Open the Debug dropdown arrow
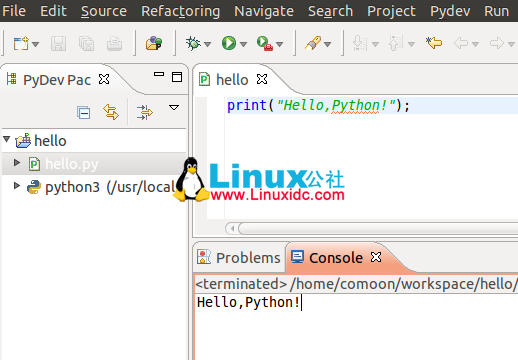 click(208, 44)
